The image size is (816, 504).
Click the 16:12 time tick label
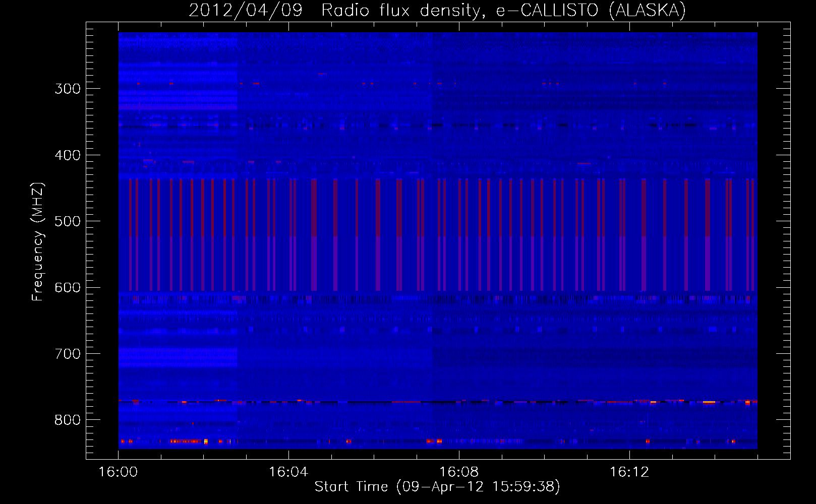point(629,472)
